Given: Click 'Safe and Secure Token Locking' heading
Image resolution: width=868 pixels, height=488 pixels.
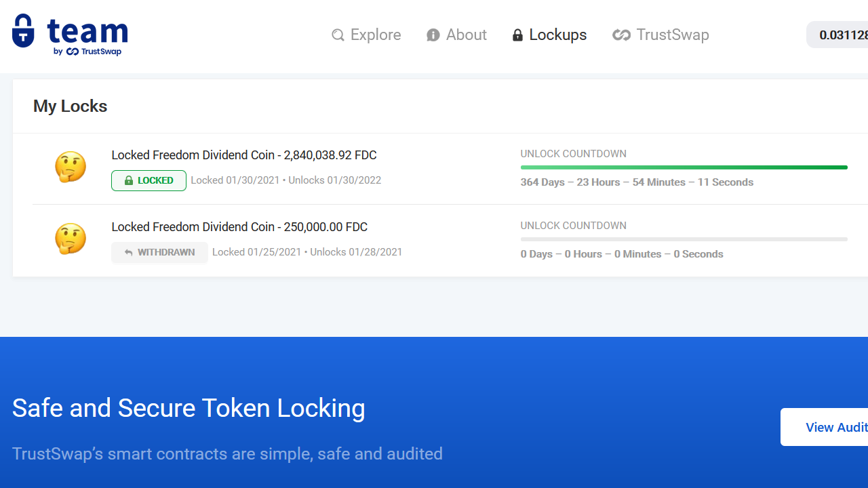Looking at the screenshot, I should coord(189,408).
